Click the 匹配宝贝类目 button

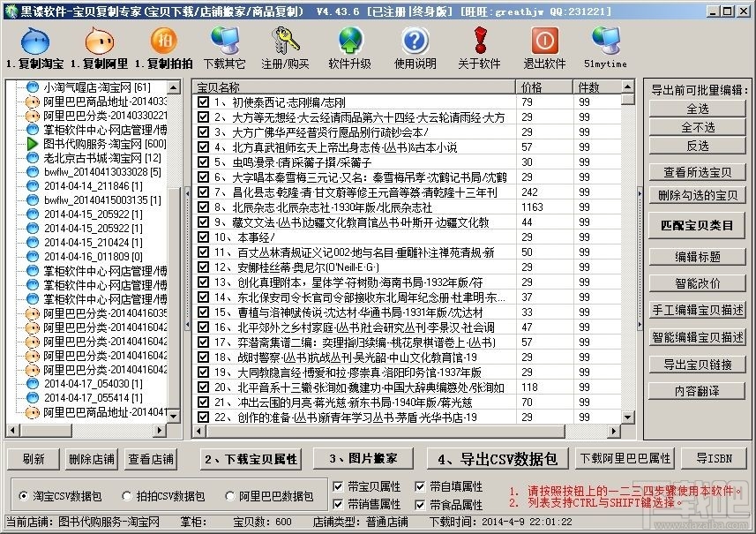click(697, 225)
